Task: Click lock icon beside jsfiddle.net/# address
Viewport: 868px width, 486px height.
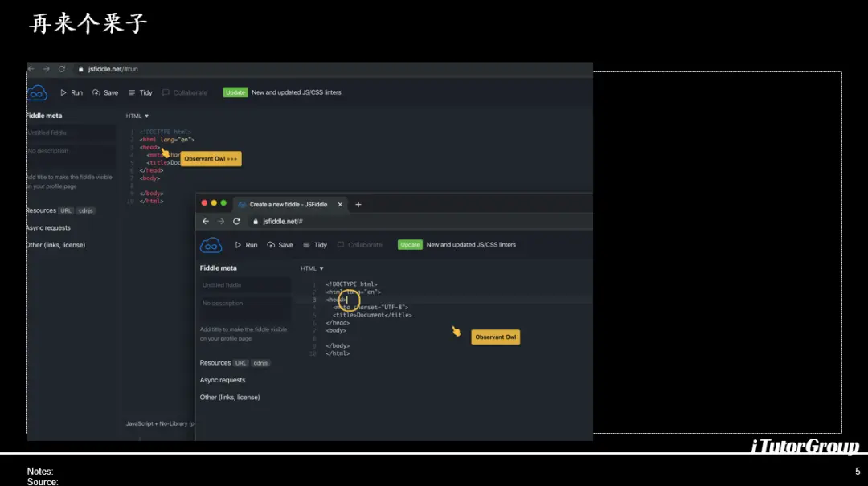Action: pyautogui.click(x=256, y=222)
